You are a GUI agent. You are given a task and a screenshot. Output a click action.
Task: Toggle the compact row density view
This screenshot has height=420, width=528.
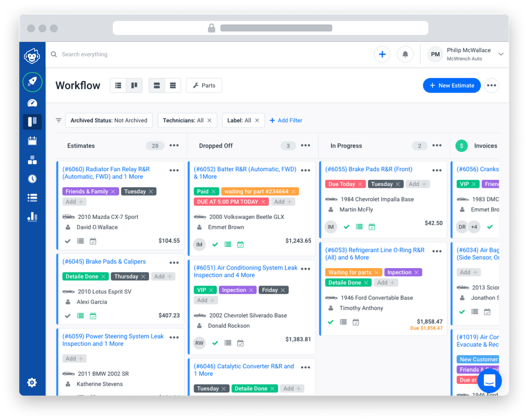(x=173, y=85)
